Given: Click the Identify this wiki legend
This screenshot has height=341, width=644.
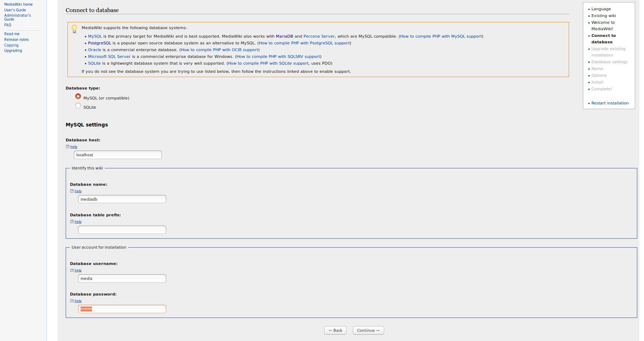Looking at the screenshot, I should click(x=87, y=168).
